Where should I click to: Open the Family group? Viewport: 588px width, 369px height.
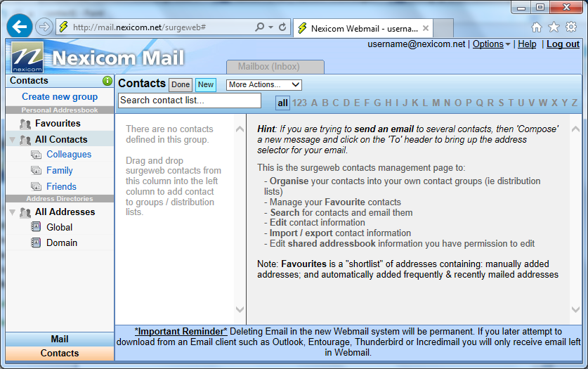coord(60,171)
